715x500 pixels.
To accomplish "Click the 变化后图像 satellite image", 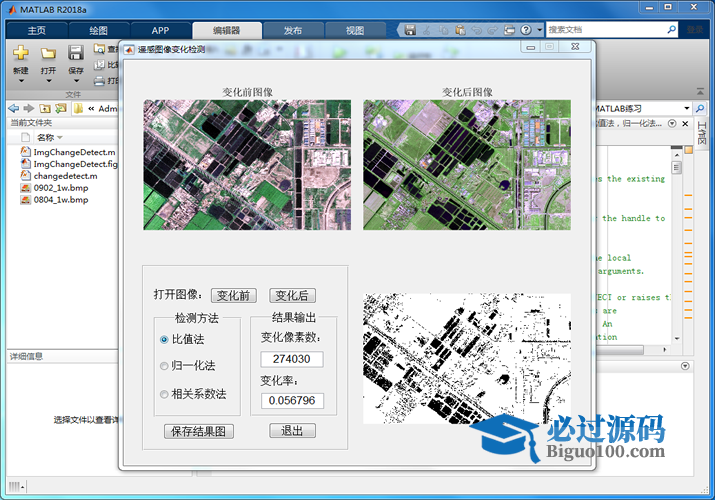I will [x=467, y=165].
